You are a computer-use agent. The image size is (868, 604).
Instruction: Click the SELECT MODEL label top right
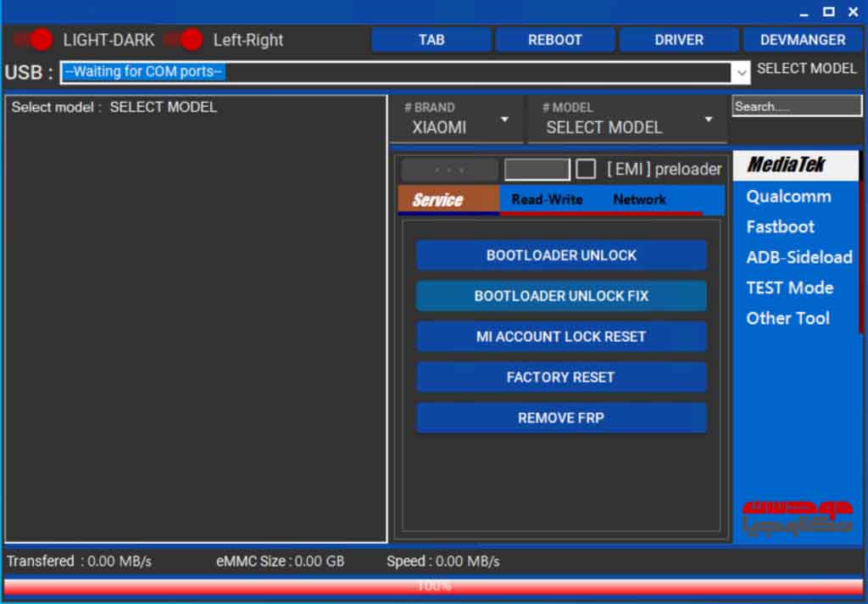[x=807, y=69]
